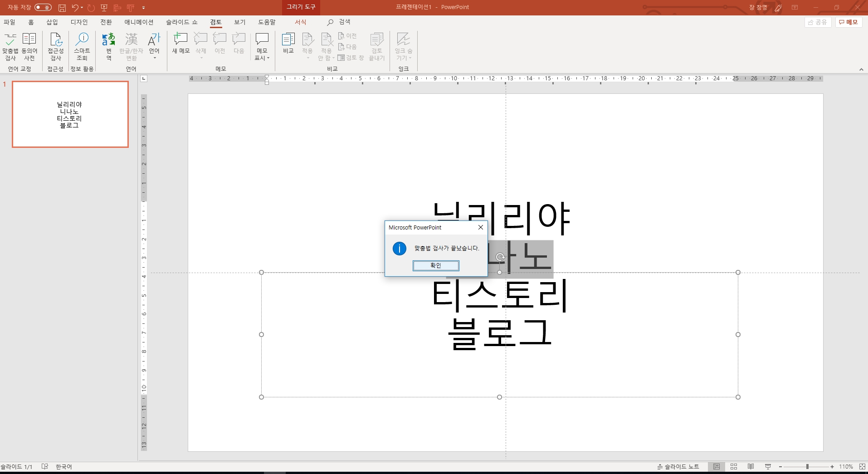This screenshot has height=474, width=868.
Task: Switch to reading view icon
Action: coord(751,466)
